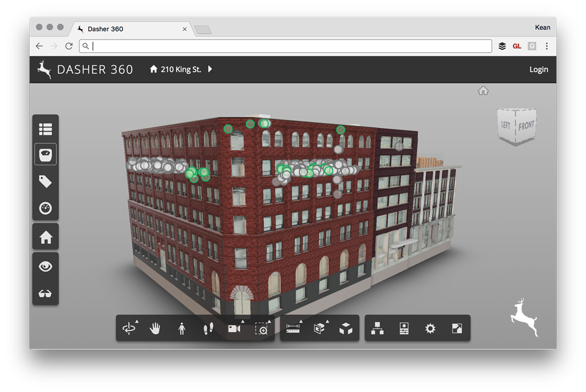586x392 pixels.
Task: Toggle the sensor scale panel button
Action: coord(45,155)
